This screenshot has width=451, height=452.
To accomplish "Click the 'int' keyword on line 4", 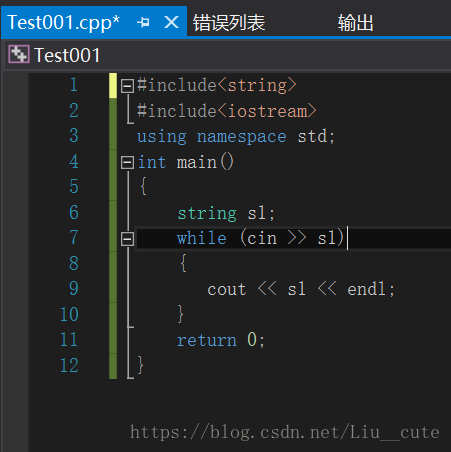I will (152, 163).
